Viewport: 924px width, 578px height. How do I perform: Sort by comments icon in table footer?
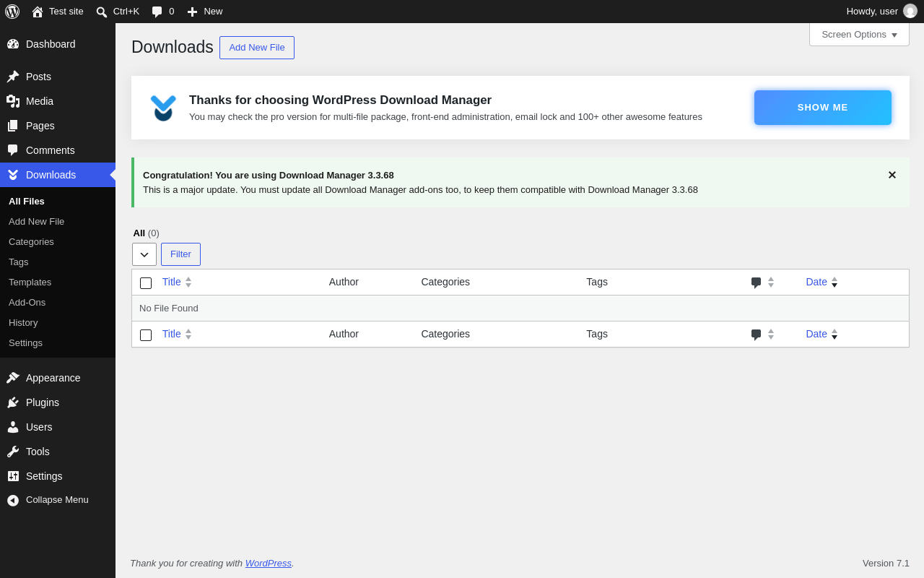coord(756,335)
